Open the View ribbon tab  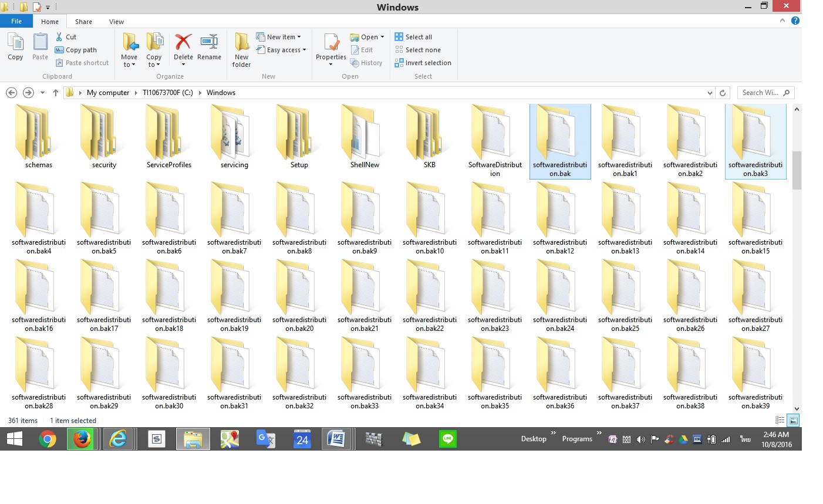pos(116,22)
